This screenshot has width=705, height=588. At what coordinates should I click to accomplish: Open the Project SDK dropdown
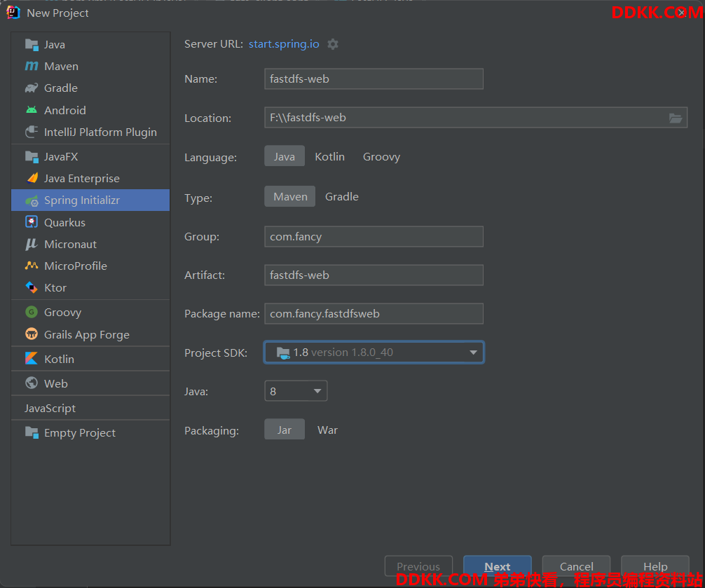374,353
